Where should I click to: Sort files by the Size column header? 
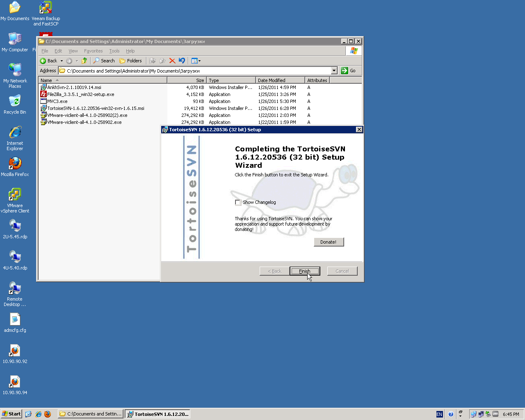(x=186, y=80)
